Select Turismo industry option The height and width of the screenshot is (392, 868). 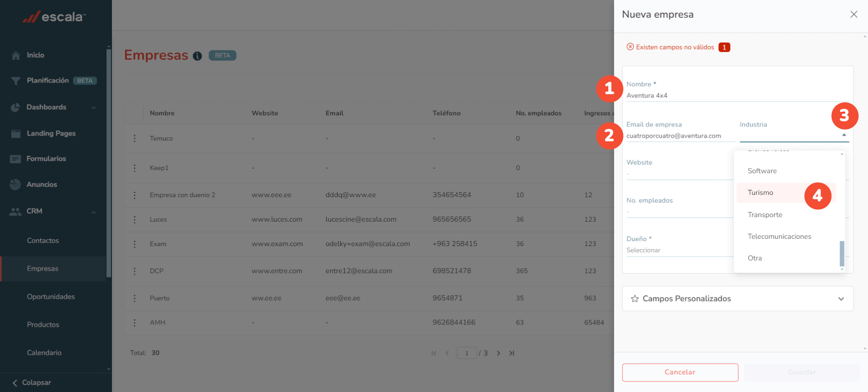(x=787, y=193)
